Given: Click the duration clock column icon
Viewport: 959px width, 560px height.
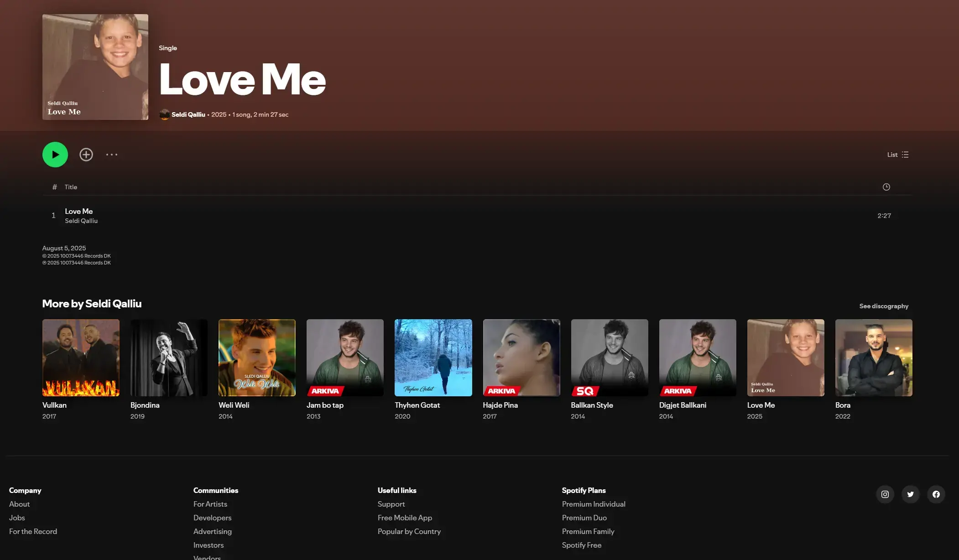Looking at the screenshot, I should tap(886, 187).
